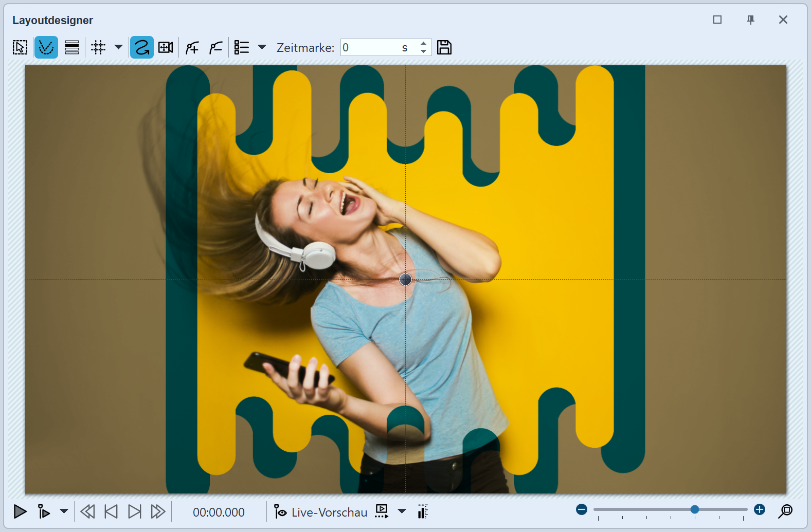Jump to the previous keyframe
The image size is (811, 532).
(x=111, y=511)
